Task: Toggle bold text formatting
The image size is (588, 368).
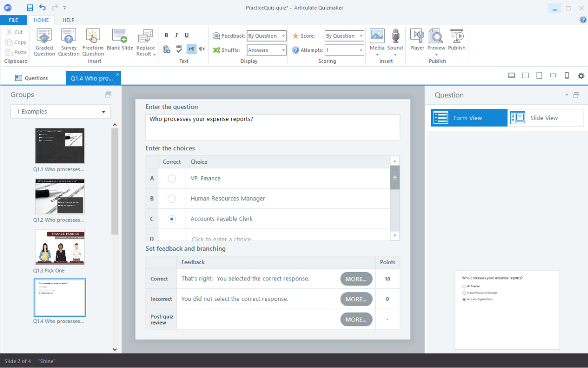Action: 166,35
